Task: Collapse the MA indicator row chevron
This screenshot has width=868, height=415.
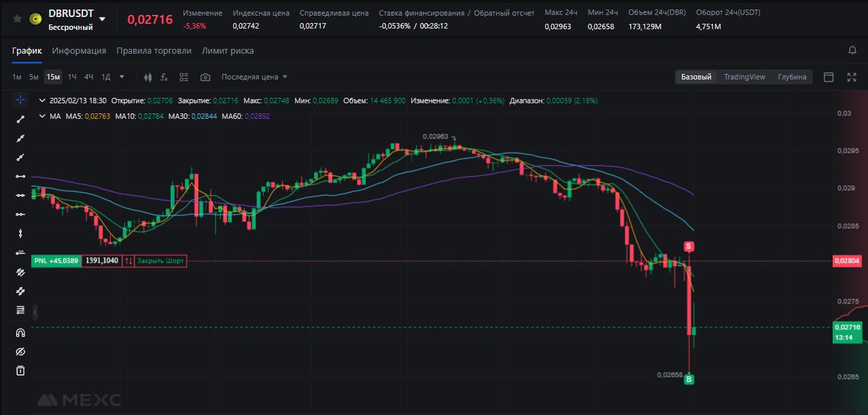Action: pyautogui.click(x=42, y=116)
